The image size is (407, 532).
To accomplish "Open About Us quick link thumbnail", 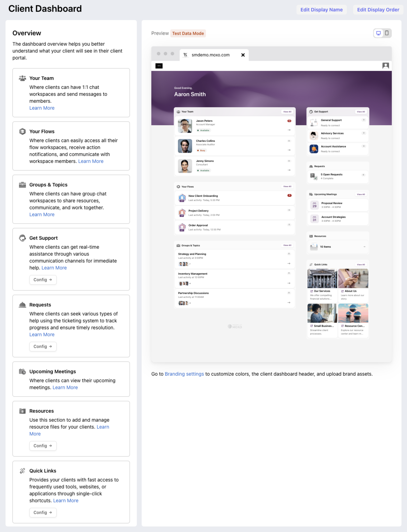I will 353,278.
